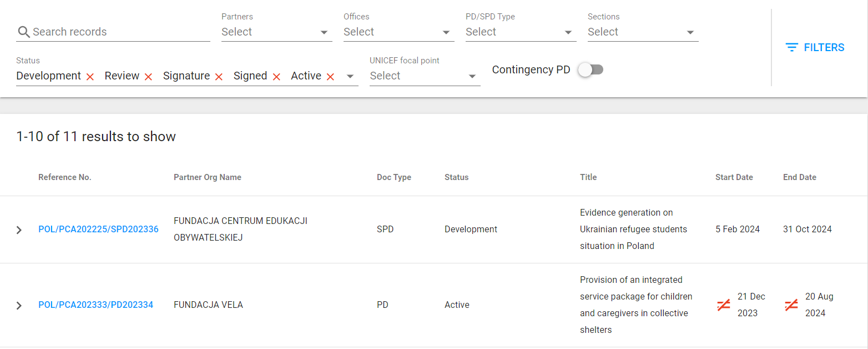Remove the Review status filter chip

point(148,76)
